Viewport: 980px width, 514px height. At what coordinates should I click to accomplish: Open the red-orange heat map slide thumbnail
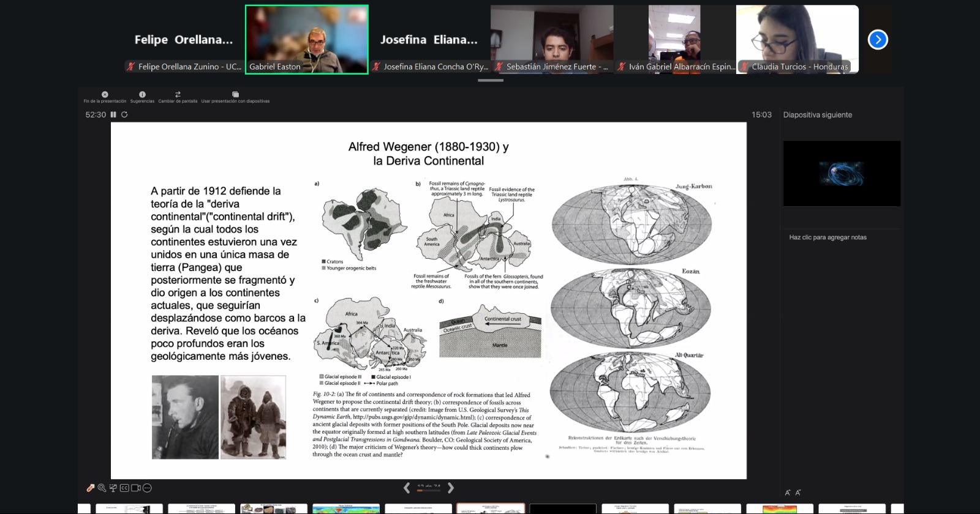click(x=780, y=508)
